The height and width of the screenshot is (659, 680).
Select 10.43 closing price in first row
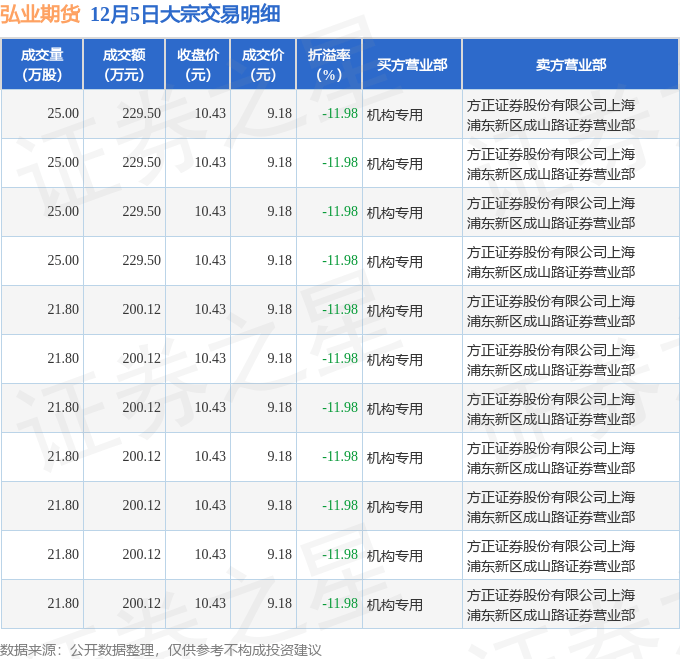210,114
